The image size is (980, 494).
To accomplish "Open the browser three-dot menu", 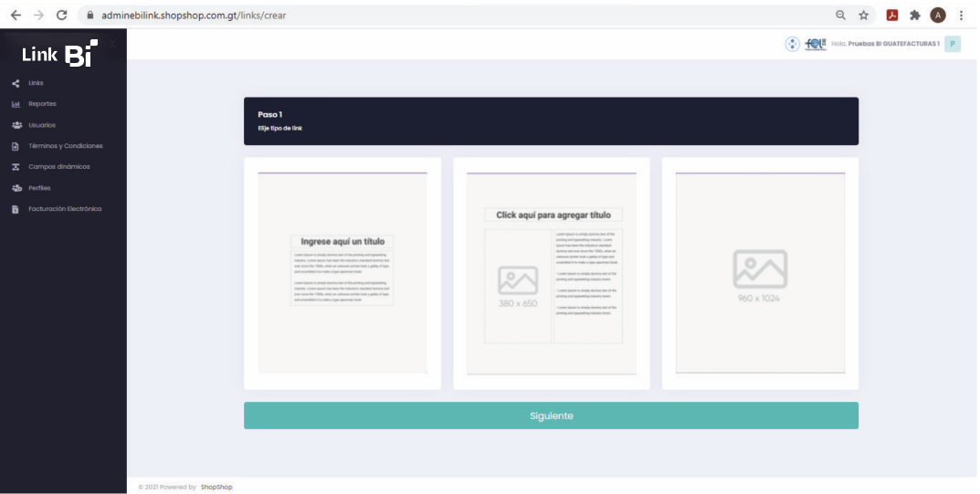I will [x=961, y=15].
